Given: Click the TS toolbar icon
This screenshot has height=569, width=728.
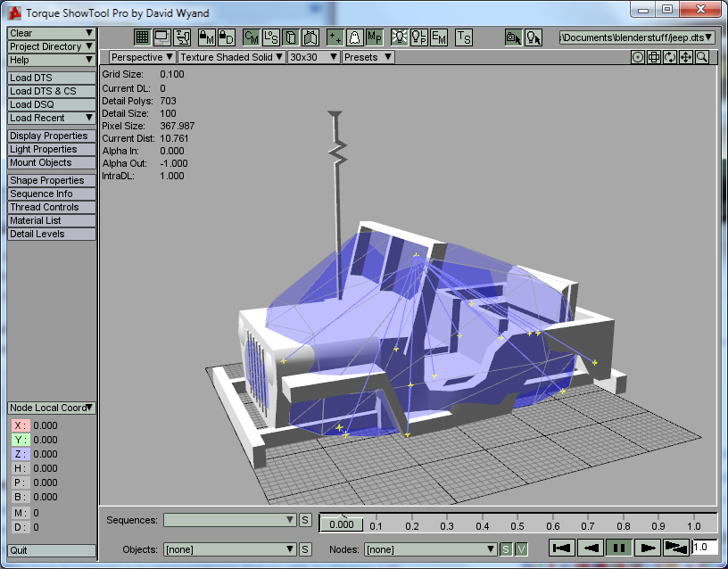Looking at the screenshot, I should 463,37.
